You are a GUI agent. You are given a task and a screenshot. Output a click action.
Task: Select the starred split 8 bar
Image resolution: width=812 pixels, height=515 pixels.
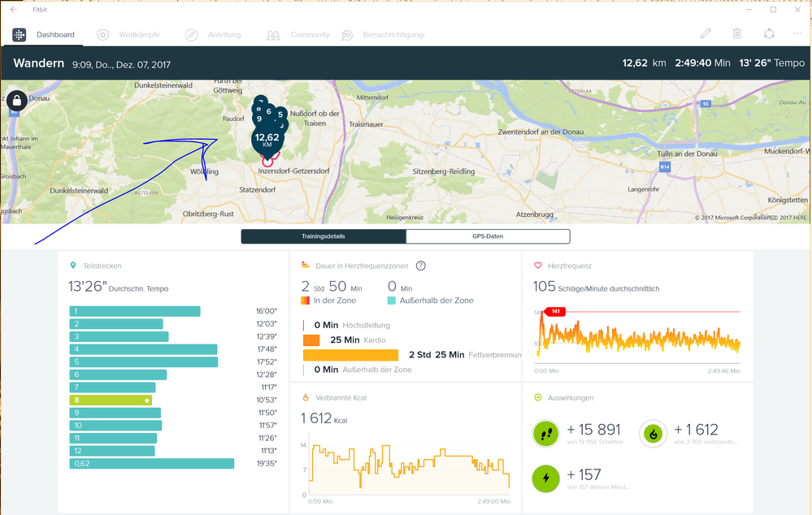tap(111, 400)
